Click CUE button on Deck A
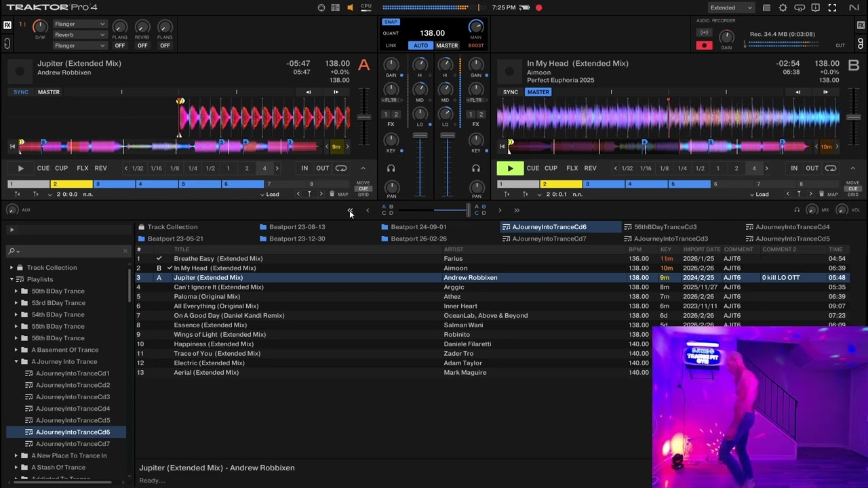This screenshot has height=488, width=868. click(x=43, y=168)
